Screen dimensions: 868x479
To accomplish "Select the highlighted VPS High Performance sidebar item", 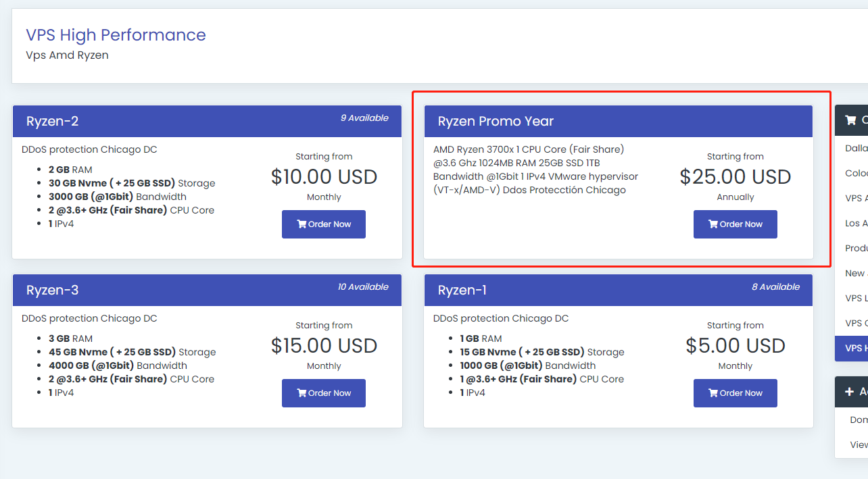I will point(852,348).
